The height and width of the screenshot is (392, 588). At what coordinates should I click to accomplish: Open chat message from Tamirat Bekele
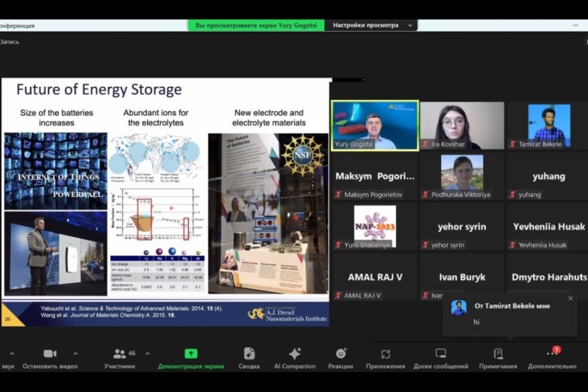[510, 314]
